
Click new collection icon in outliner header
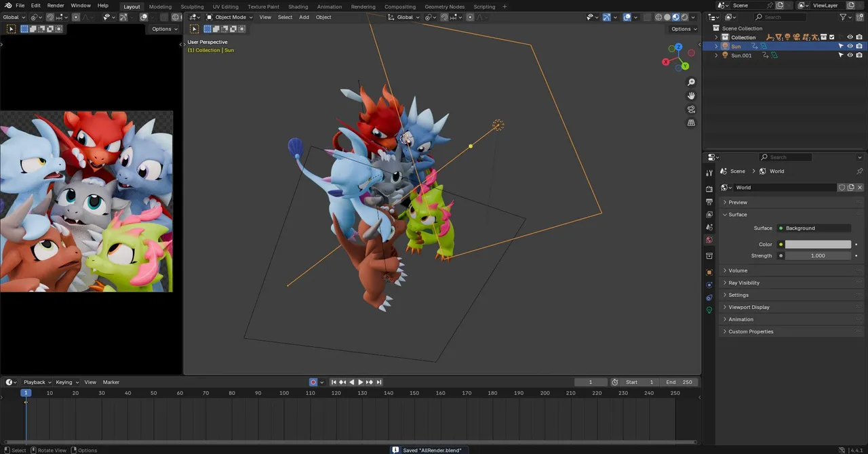pos(859,17)
